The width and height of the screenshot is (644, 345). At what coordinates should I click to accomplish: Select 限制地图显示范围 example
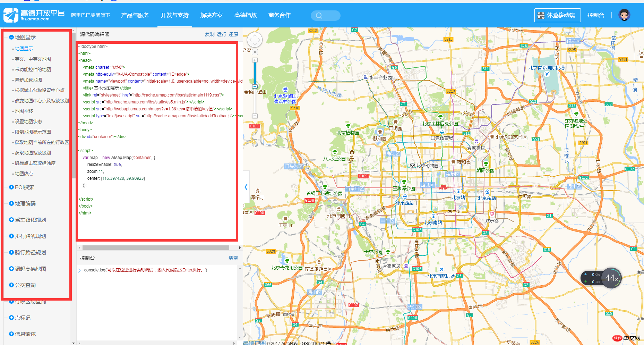click(x=33, y=132)
